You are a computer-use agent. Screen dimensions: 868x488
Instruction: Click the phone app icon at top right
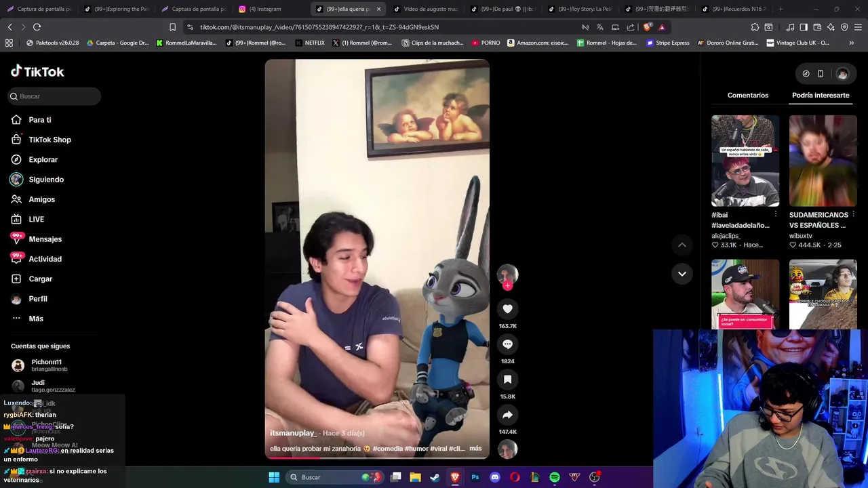pyautogui.click(x=820, y=74)
